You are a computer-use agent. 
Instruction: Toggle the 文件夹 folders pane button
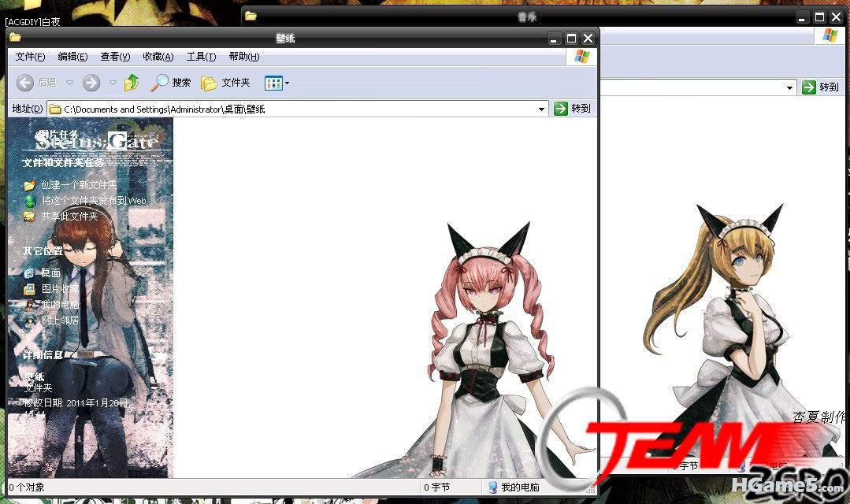(225, 83)
